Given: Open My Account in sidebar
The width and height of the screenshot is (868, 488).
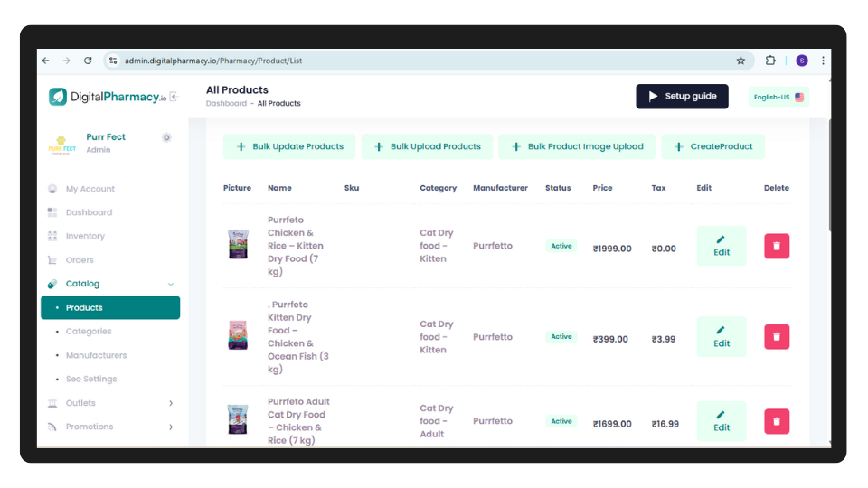Looking at the screenshot, I should pyautogui.click(x=90, y=189).
